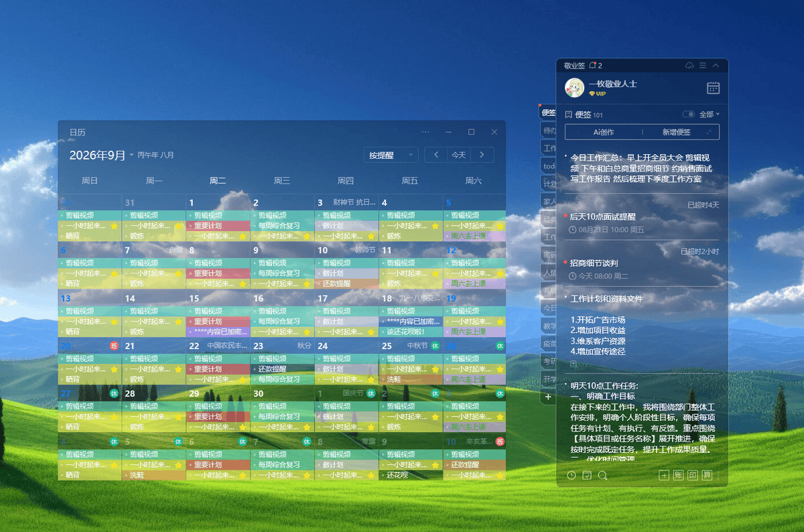Select date 22 中国农民丰收节 in calendar
This screenshot has height=532, width=804.
(218, 346)
